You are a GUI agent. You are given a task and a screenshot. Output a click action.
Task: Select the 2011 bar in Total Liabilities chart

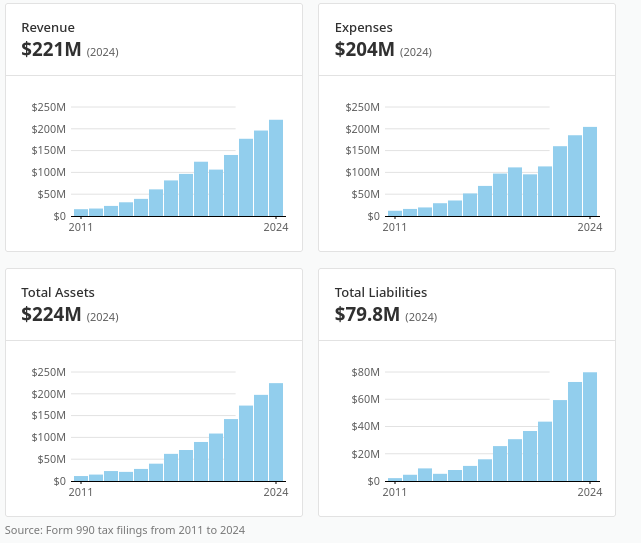[x=395, y=479]
